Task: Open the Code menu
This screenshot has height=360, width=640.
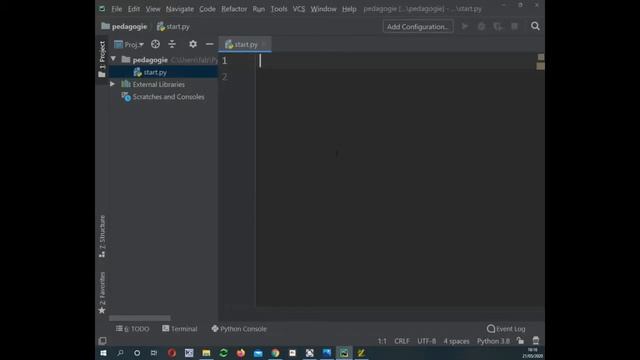Action: [207, 9]
